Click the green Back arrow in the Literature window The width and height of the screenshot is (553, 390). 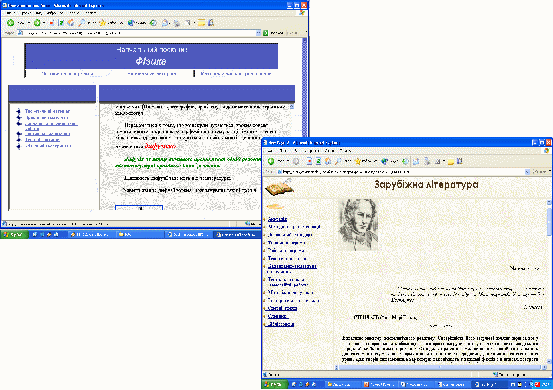click(x=271, y=161)
